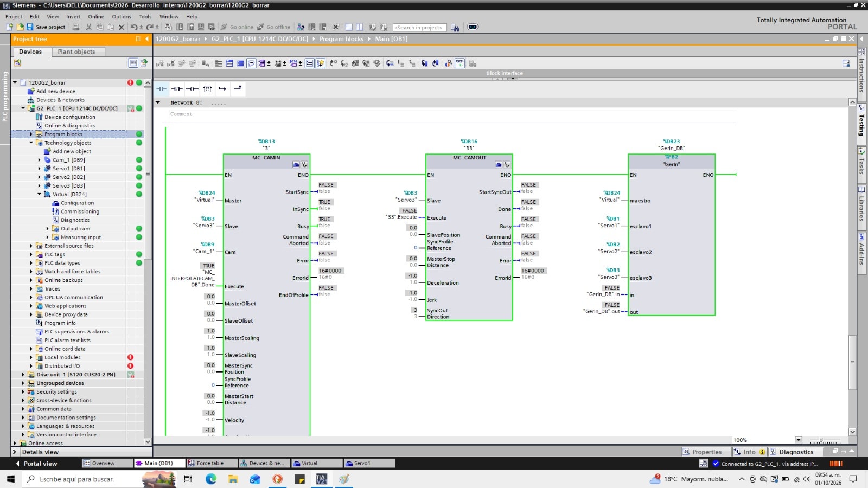Image resolution: width=868 pixels, height=488 pixels.
Task: Collapse Network 8 with its triangle
Action: tap(158, 102)
